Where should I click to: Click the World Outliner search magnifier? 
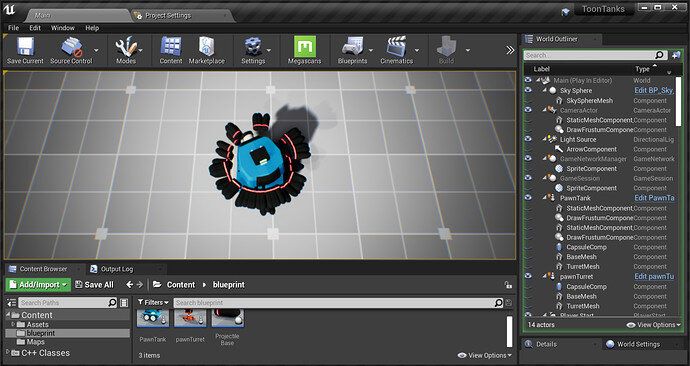pyautogui.click(x=659, y=55)
